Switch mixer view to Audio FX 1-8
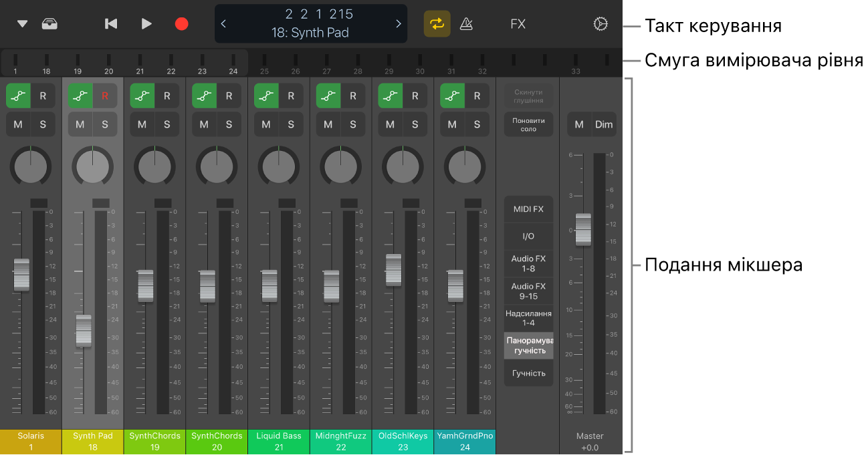Screen dimensions: 868x455 (528, 263)
